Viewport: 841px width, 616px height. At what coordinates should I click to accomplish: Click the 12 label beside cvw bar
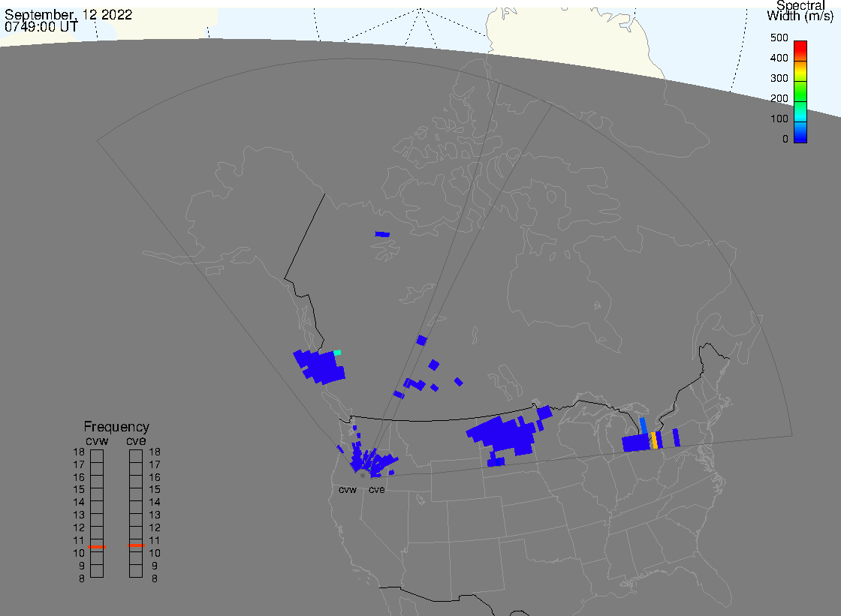(x=79, y=528)
